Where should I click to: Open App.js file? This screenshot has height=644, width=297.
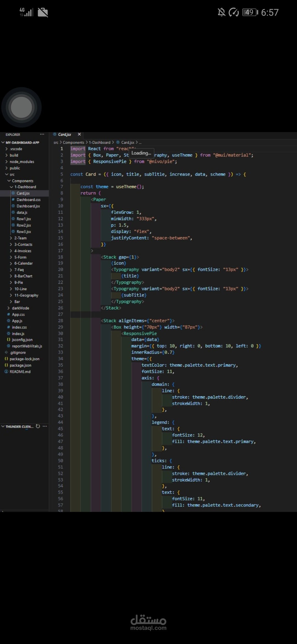click(x=17, y=321)
